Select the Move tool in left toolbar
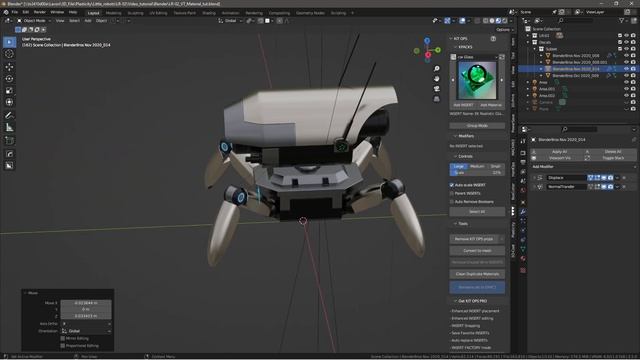 coord(9,67)
